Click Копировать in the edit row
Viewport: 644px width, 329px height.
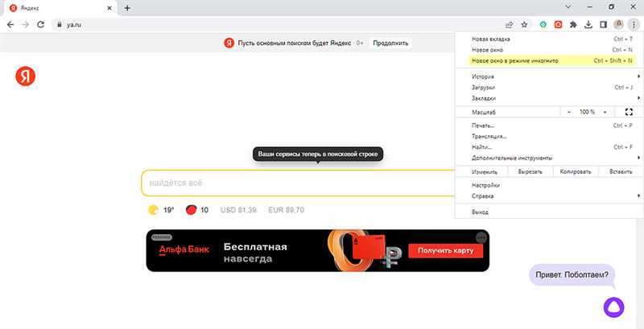coord(576,172)
